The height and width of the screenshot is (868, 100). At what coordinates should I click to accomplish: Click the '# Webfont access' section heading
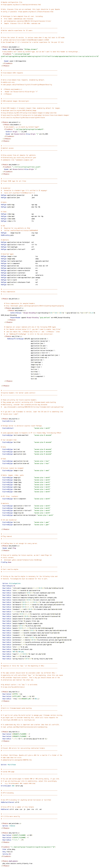pyautogui.click(x=7, y=148)
